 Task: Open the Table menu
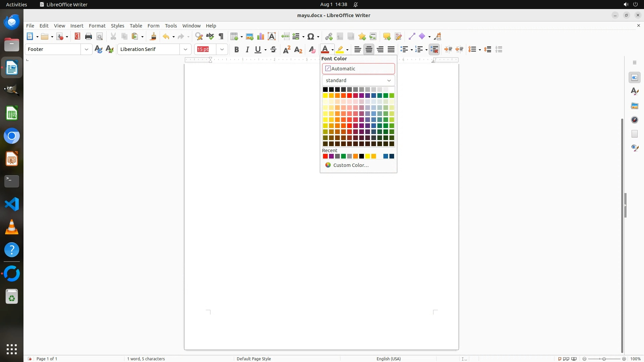pos(136,26)
